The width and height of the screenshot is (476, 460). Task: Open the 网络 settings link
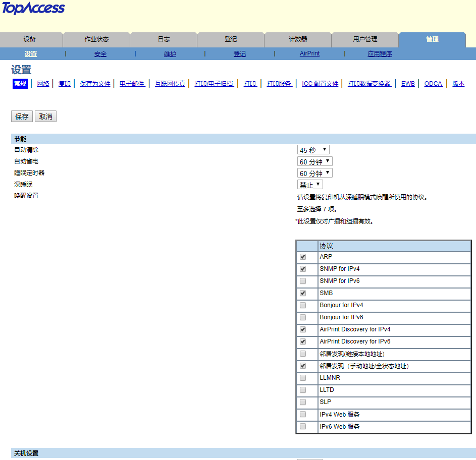pyautogui.click(x=43, y=84)
